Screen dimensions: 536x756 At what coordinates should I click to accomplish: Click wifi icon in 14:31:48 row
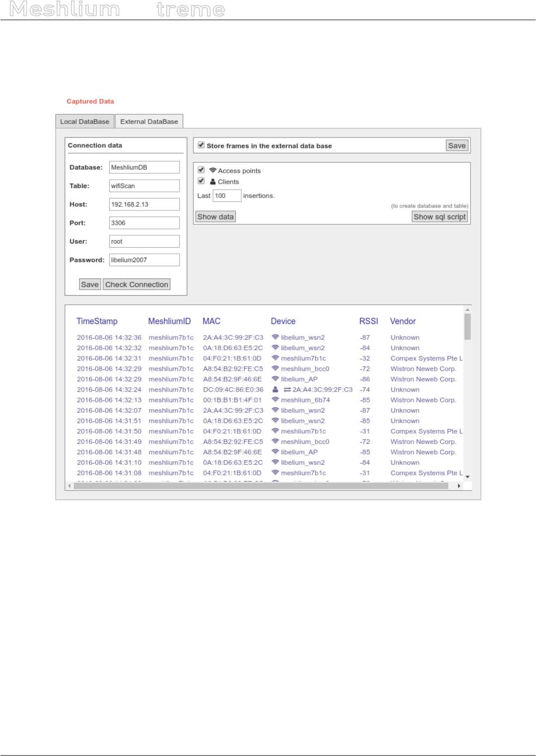point(275,452)
